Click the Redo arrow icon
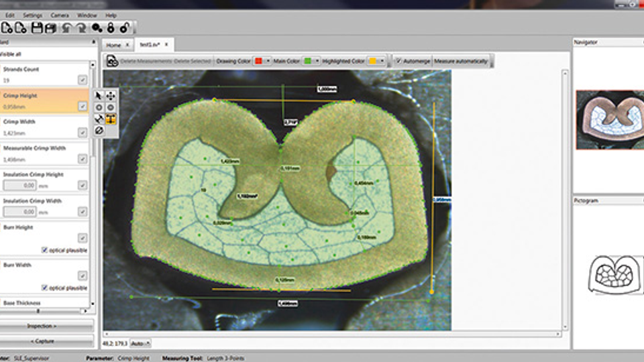The width and height of the screenshot is (644, 362). (x=81, y=28)
